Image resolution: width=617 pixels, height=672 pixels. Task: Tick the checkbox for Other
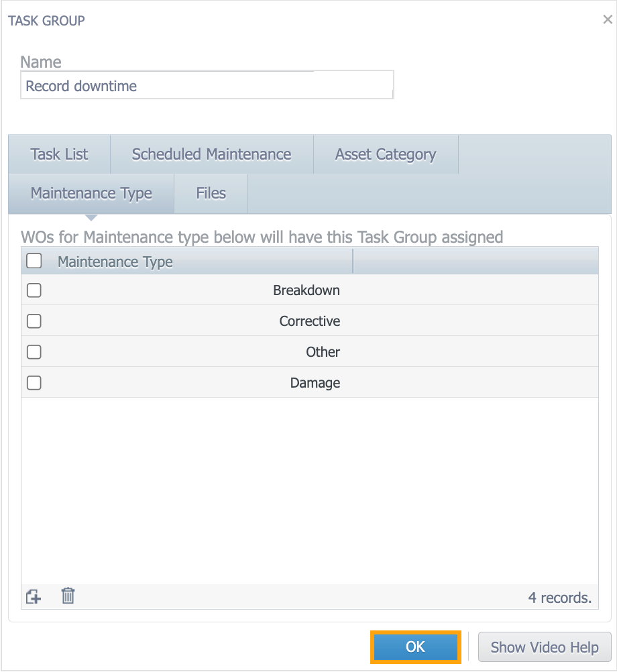(x=34, y=352)
